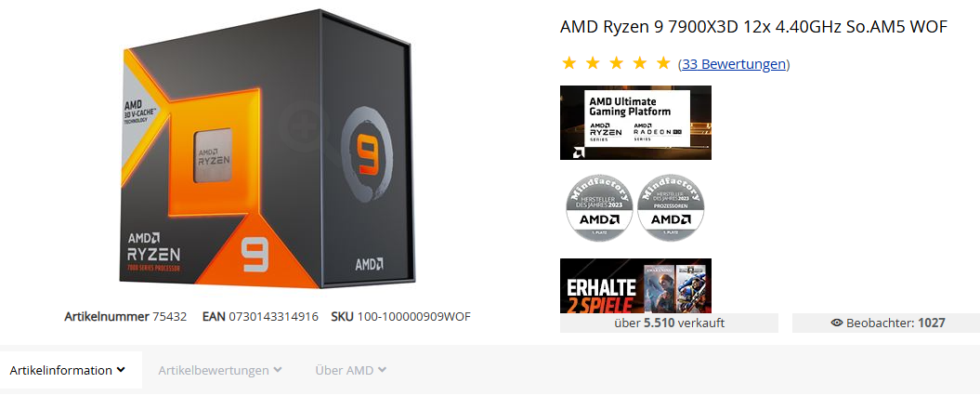Click the Mindfactory Prozessoren award badge
The height and width of the screenshot is (396, 980).
pyautogui.click(x=671, y=207)
